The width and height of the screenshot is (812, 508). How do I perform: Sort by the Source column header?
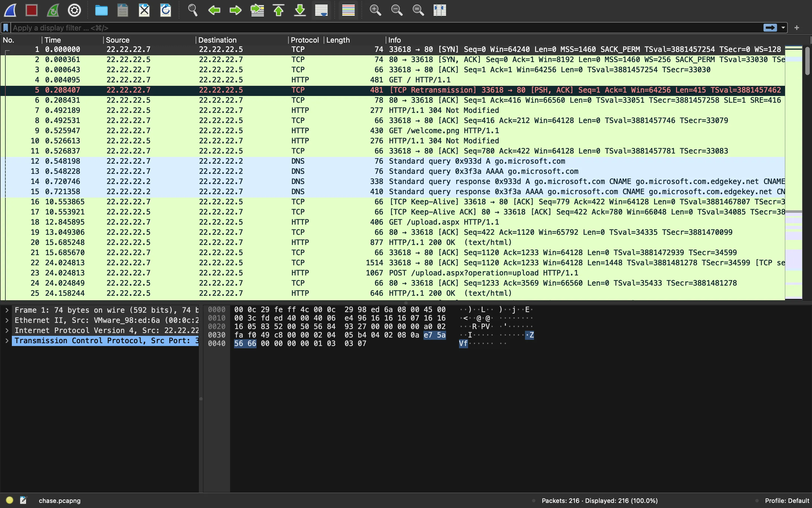click(150, 40)
